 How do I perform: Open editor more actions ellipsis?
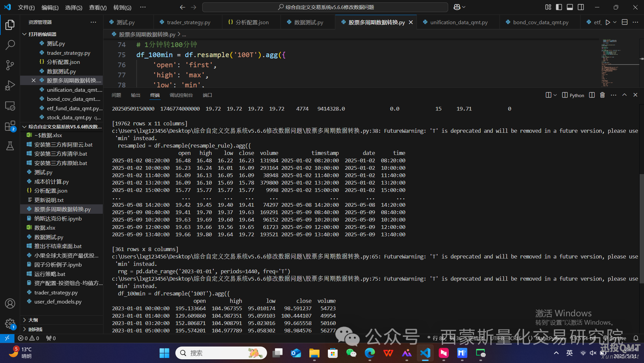coord(635,22)
